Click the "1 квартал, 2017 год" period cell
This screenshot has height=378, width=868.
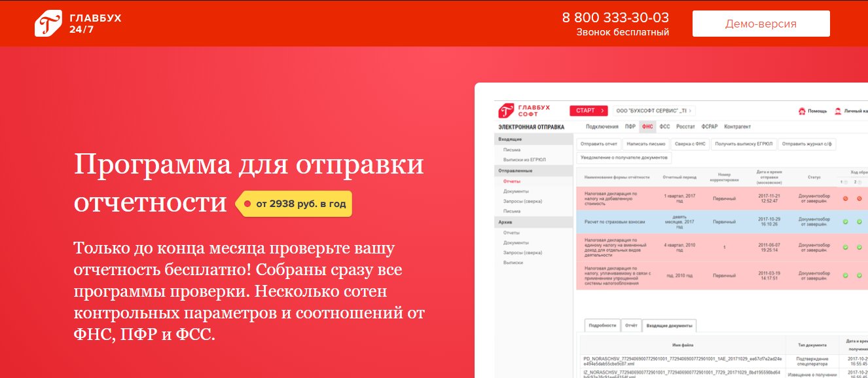click(679, 198)
